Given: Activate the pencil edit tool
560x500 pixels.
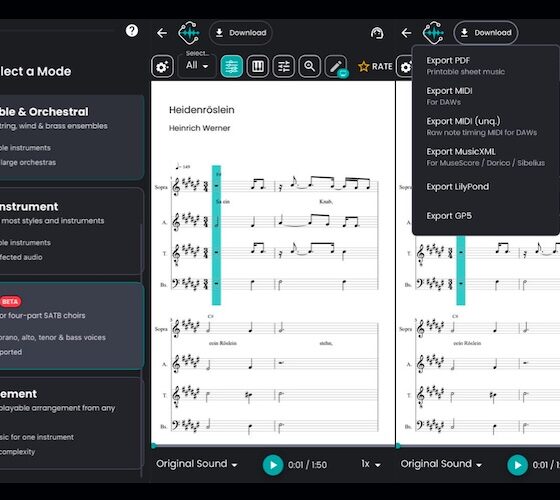Looking at the screenshot, I should coord(336,66).
